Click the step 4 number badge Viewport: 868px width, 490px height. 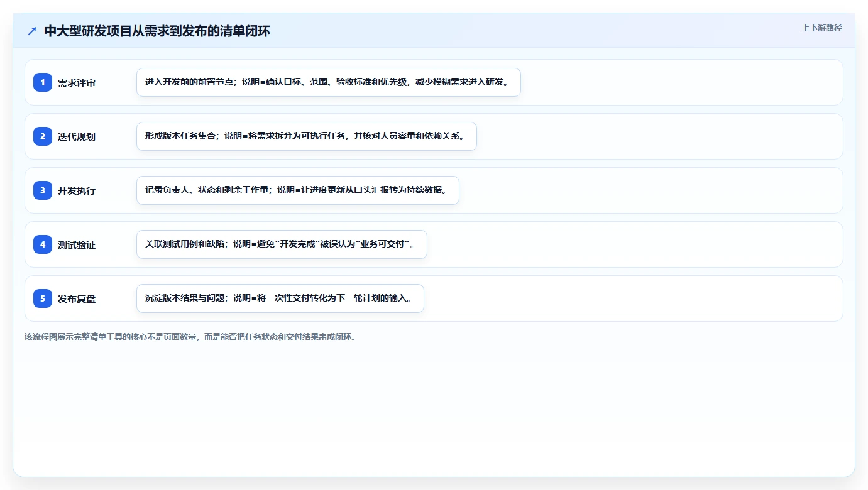click(x=43, y=244)
